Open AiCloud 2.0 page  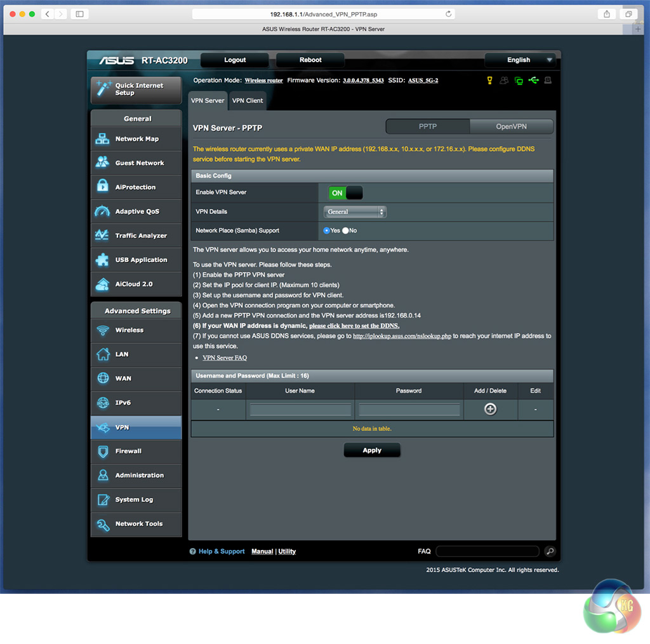[x=136, y=284]
